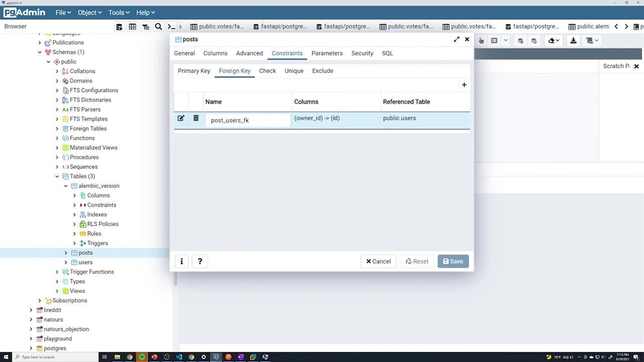Viewport: 644px width, 362px height.
Task: Select the natours_objection database
Action: 66,329
